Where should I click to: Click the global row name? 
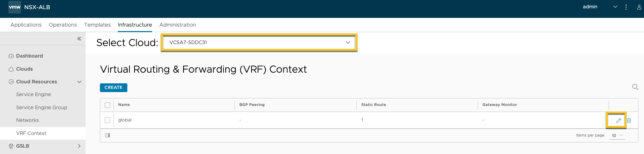125,120
